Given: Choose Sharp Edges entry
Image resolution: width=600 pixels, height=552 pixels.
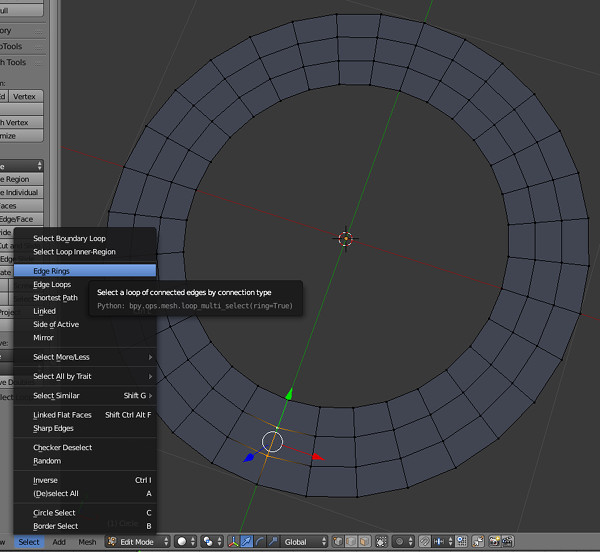Looking at the screenshot, I should click(x=85, y=428).
